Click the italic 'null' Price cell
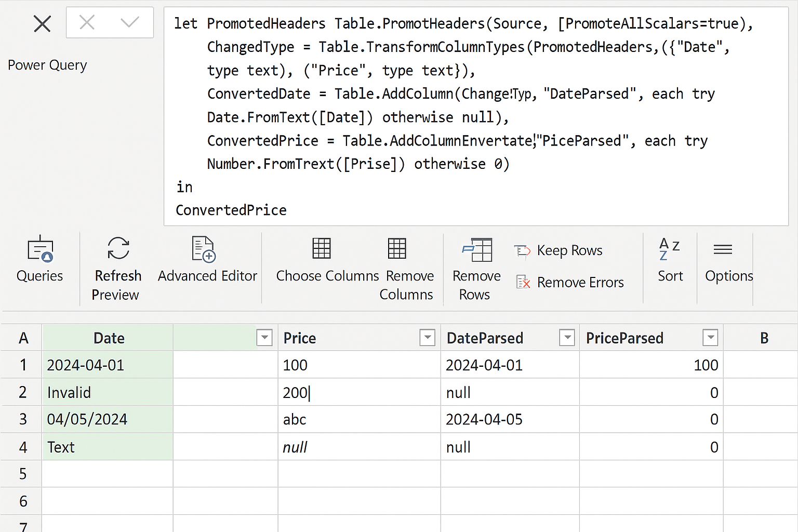This screenshot has width=798, height=532. pos(359,447)
